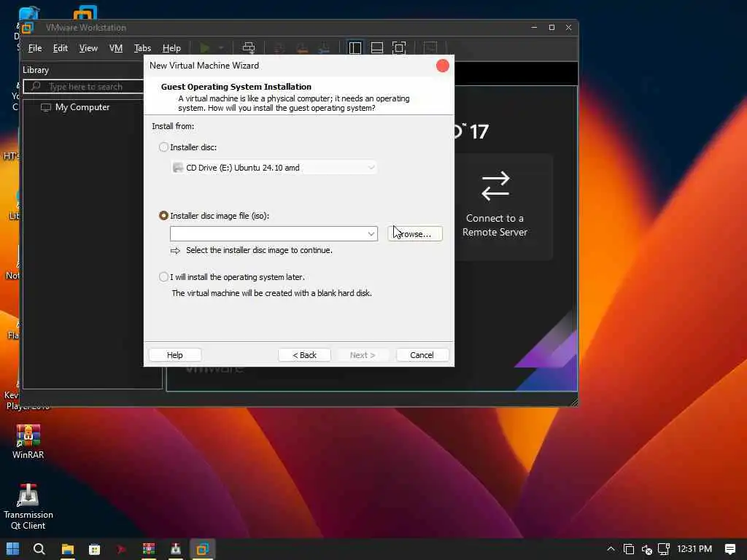This screenshot has height=560, width=747.
Task: Click the My Computer monitor icon
Action: [x=46, y=108]
